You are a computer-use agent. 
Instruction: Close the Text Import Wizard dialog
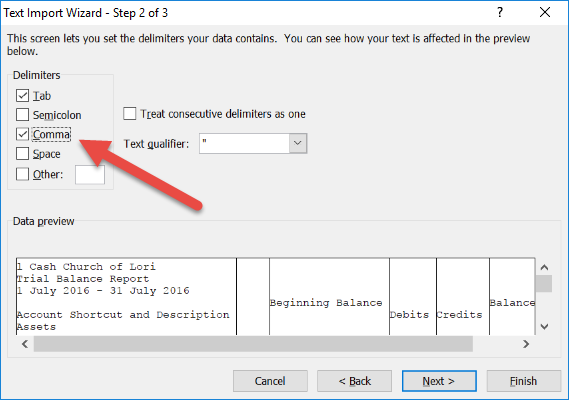pyautogui.click(x=545, y=13)
